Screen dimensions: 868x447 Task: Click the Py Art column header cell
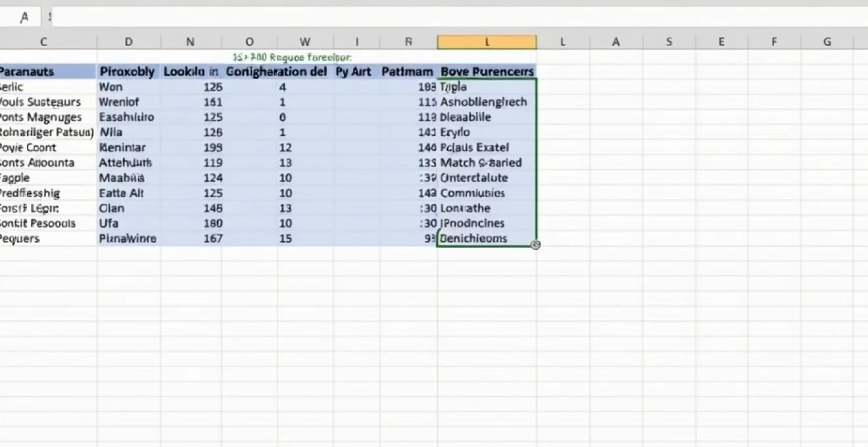tap(354, 71)
